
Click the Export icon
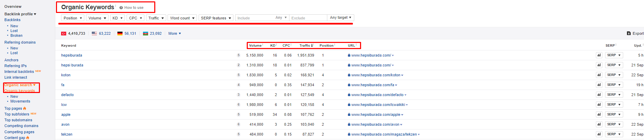pyautogui.click(x=629, y=33)
